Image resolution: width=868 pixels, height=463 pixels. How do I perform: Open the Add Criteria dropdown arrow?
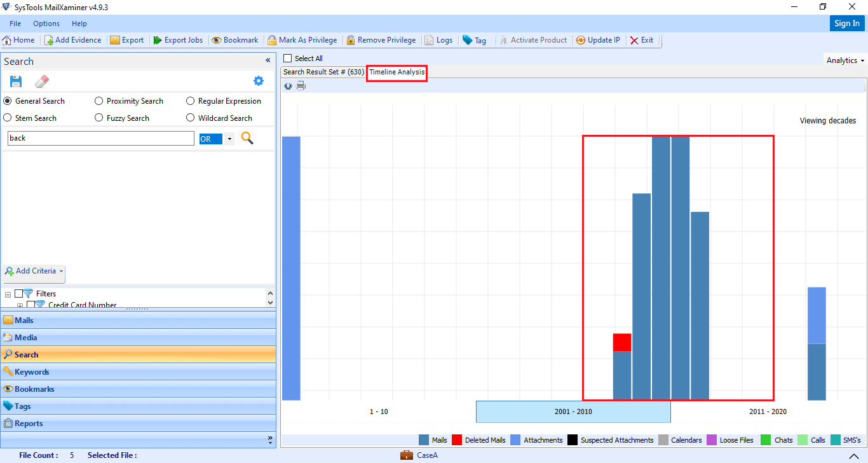coord(61,271)
